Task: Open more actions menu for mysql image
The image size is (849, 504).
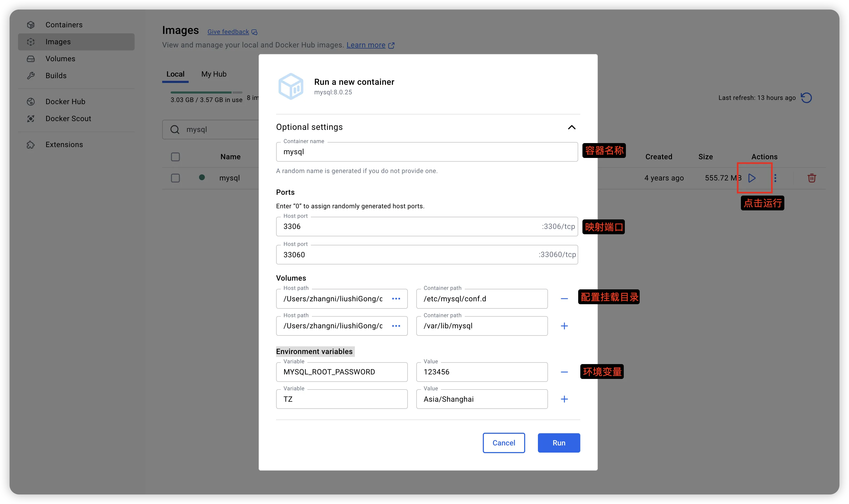Action: click(775, 178)
